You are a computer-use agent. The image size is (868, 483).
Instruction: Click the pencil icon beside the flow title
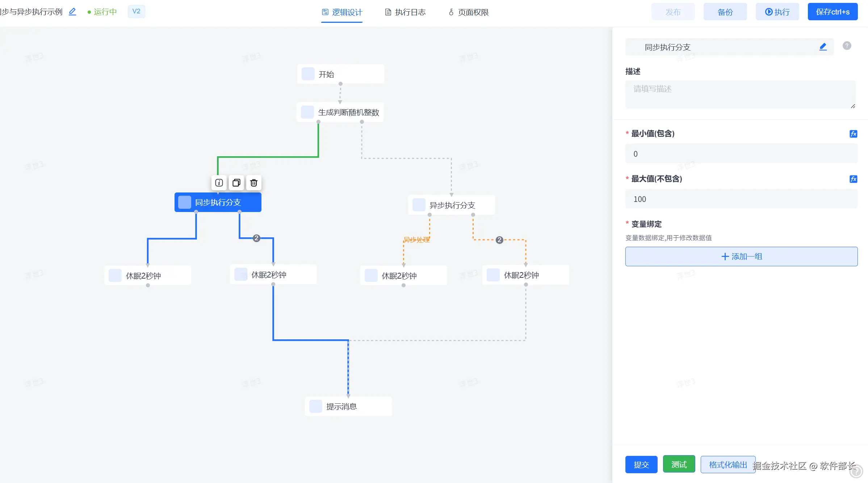click(x=72, y=12)
